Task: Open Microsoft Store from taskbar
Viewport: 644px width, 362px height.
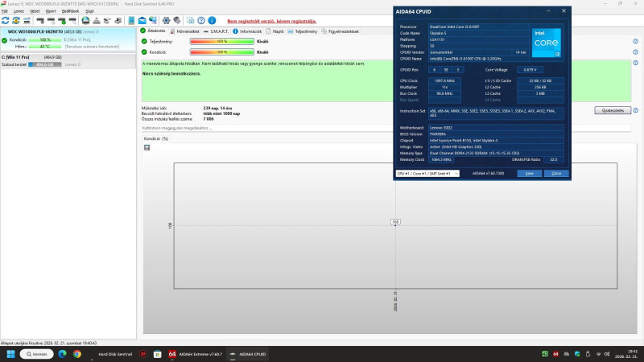Action: click(157, 354)
